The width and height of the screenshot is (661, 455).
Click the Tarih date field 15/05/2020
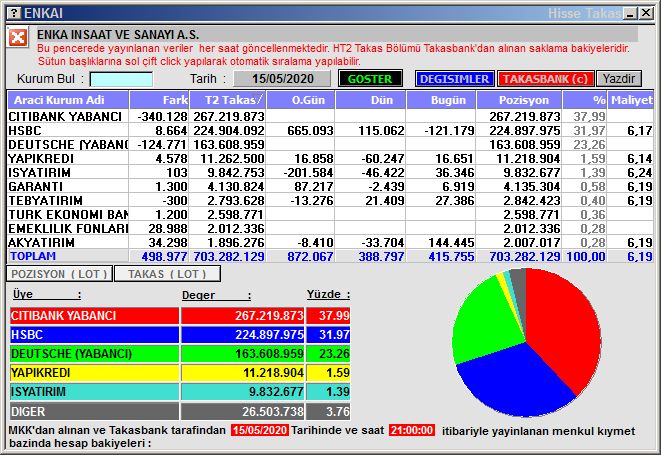click(x=282, y=79)
